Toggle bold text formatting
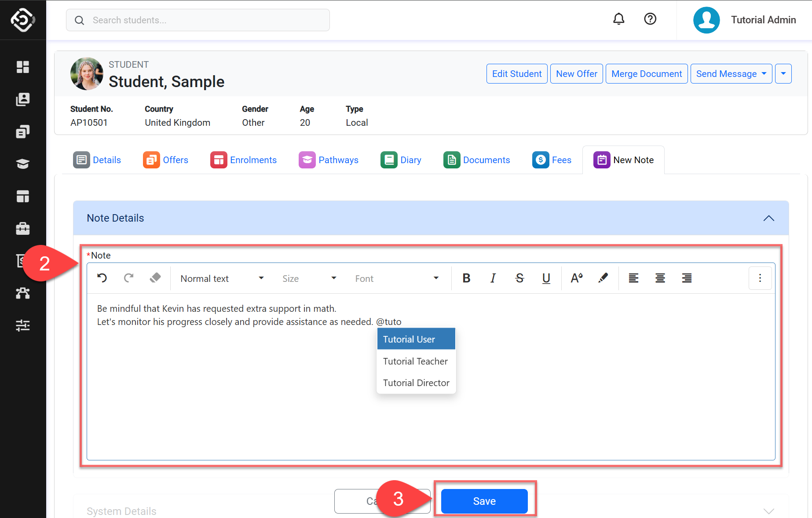This screenshot has height=518, width=812. click(x=466, y=278)
